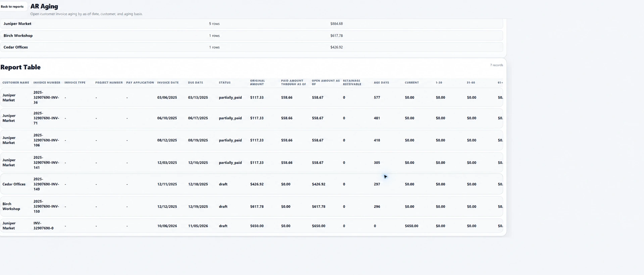Click the Project Number column header
644x275 pixels.
click(109, 82)
